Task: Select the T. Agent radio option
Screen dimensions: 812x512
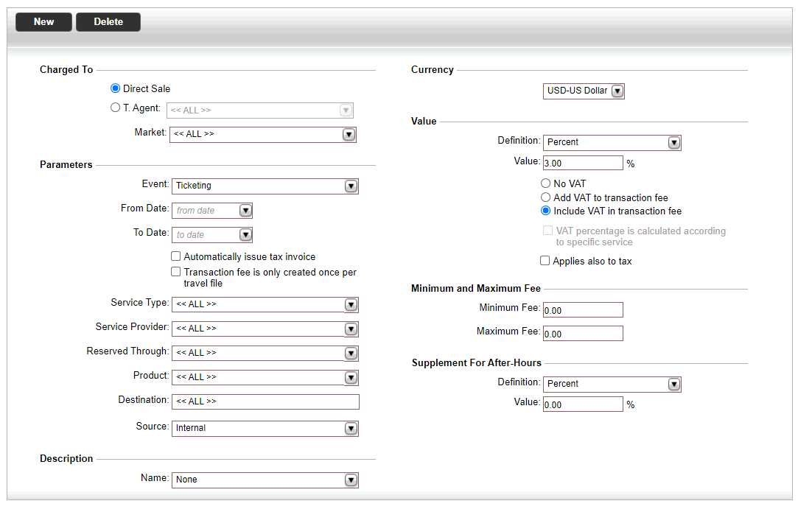Action: pyautogui.click(x=116, y=108)
